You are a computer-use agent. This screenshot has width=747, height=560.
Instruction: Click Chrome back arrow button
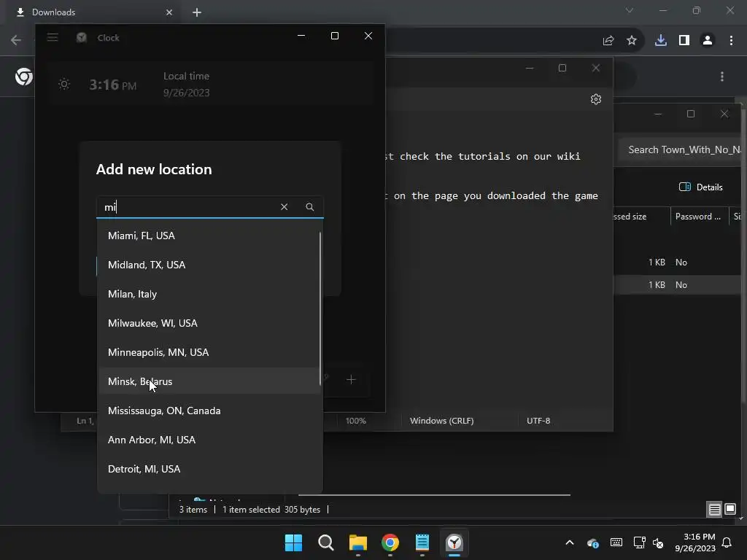tap(16, 40)
